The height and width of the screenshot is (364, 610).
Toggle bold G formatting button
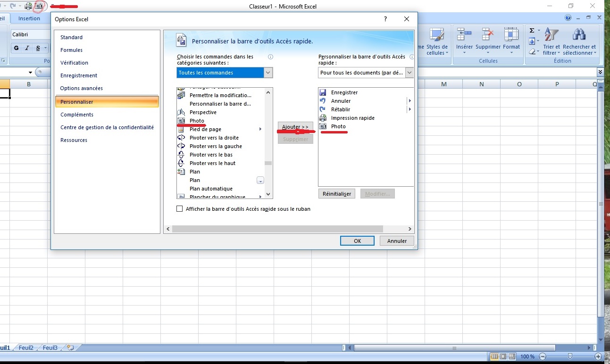click(x=17, y=48)
